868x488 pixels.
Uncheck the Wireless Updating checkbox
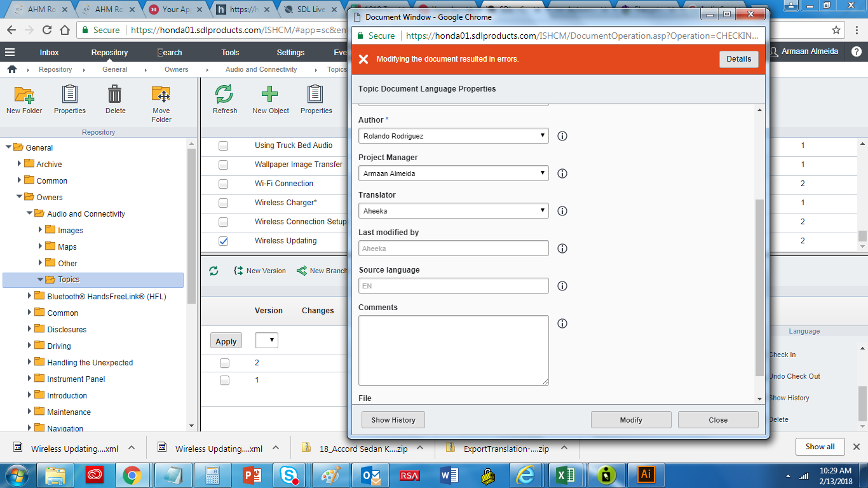click(x=223, y=241)
